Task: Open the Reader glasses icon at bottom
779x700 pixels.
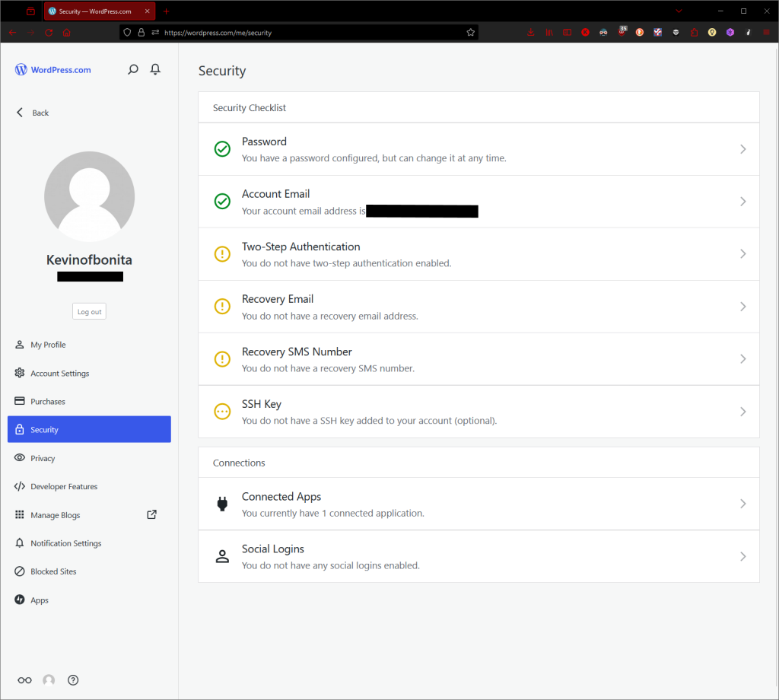Action: click(x=25, y=680)
